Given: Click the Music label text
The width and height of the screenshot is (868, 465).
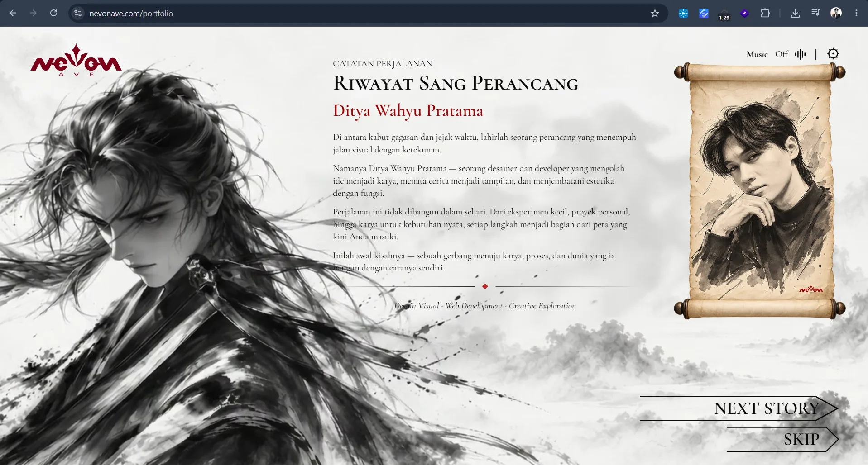Looking at the screenshot, I should 757,54.
